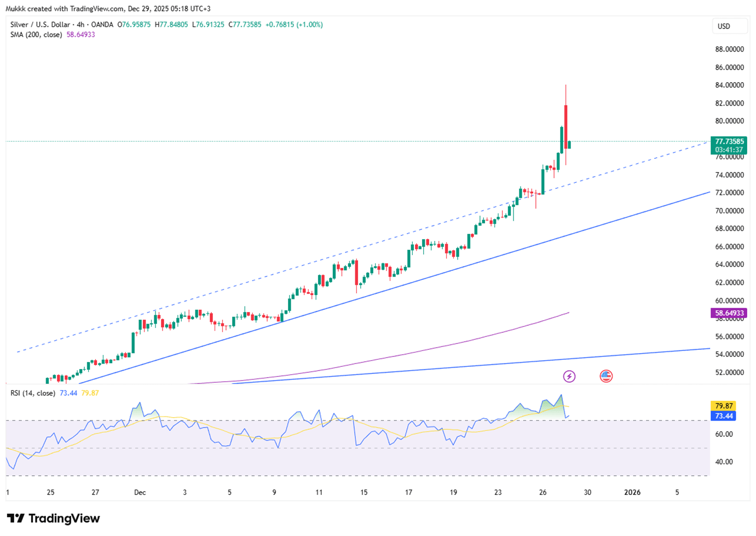Click the Dec label on time axis

click(x=140, y=492)
